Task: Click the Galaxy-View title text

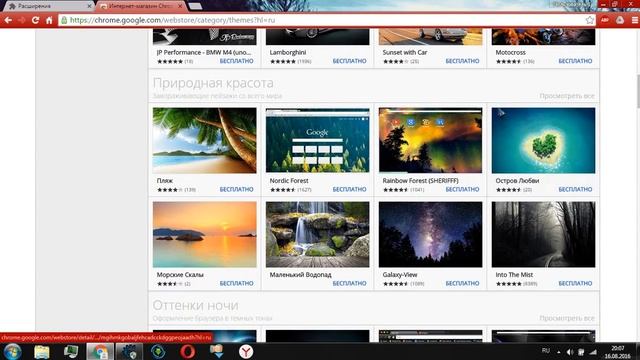Action: pyautogui.click(x=400, y=275)
